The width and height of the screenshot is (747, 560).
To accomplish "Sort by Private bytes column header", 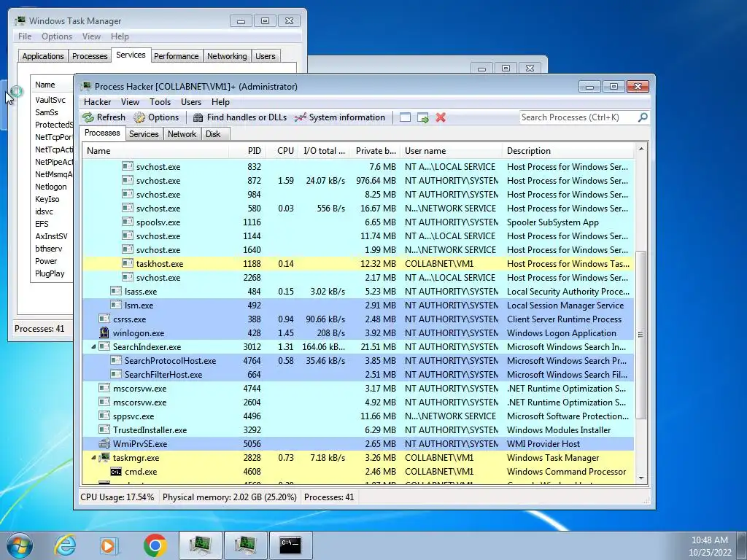I will tap(375, 151).
